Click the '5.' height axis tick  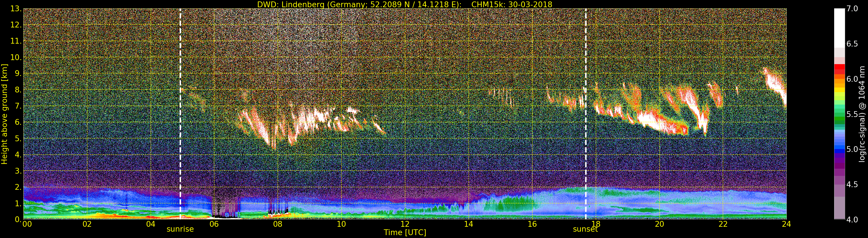(x=18, y=138)
